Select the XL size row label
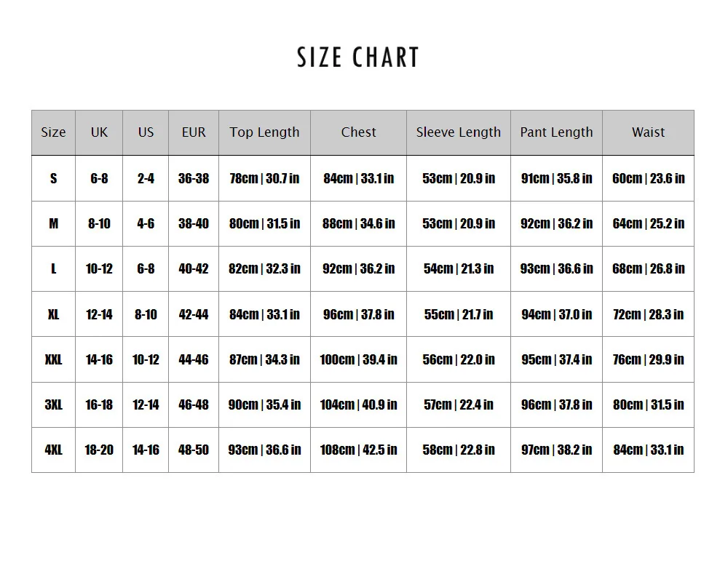728x582 pixels. [x=53, y=314]
